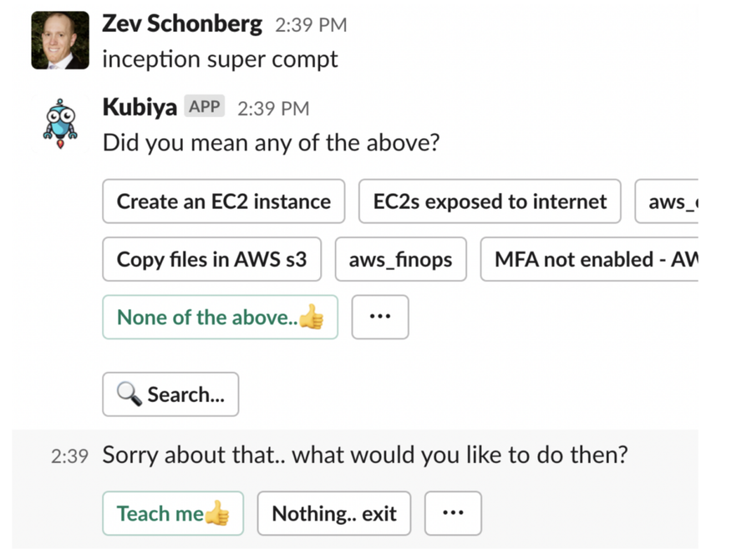The width and height of the screenshot is (752, 560).
Task: Click Zev Schonberg's profile photo
Action: click(60, 40)
